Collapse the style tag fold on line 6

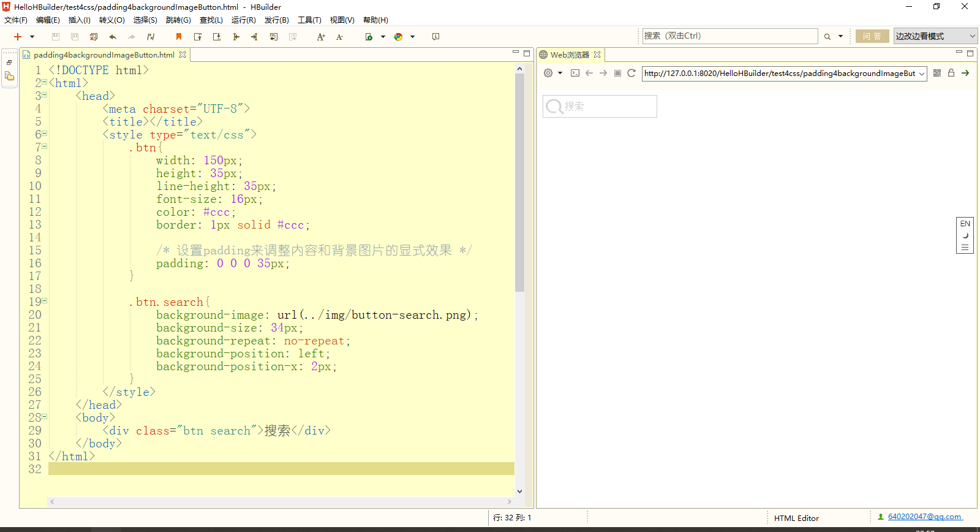(x=45, y=134)
